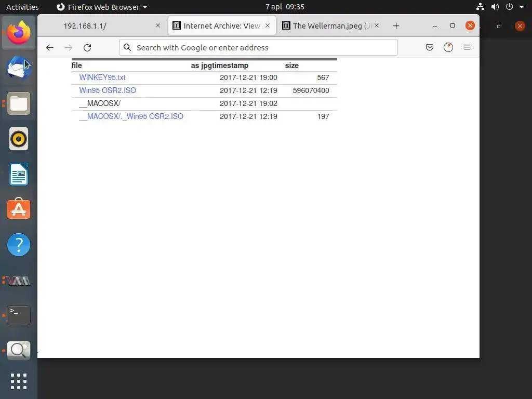Open the Win95 OSR2.ISO link
Image resolution: width=532 pixels, height=399 pixels.
tap(108, 90)
